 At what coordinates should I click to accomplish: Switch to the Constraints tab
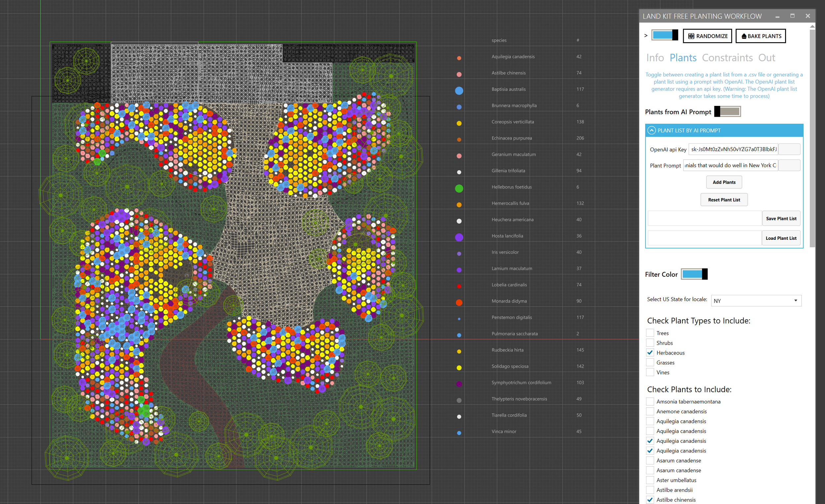coord(727,58)
